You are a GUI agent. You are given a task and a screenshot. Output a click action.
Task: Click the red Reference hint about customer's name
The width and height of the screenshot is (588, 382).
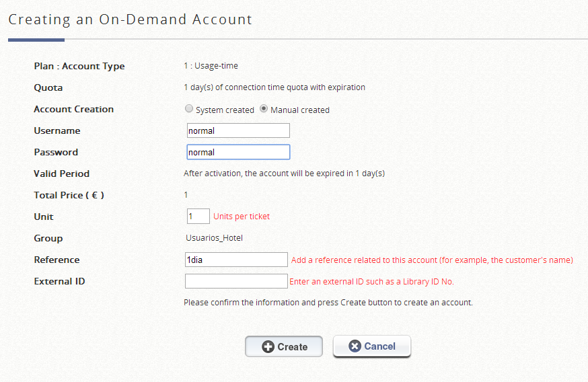pyautogui.click(x=432, y=260)
